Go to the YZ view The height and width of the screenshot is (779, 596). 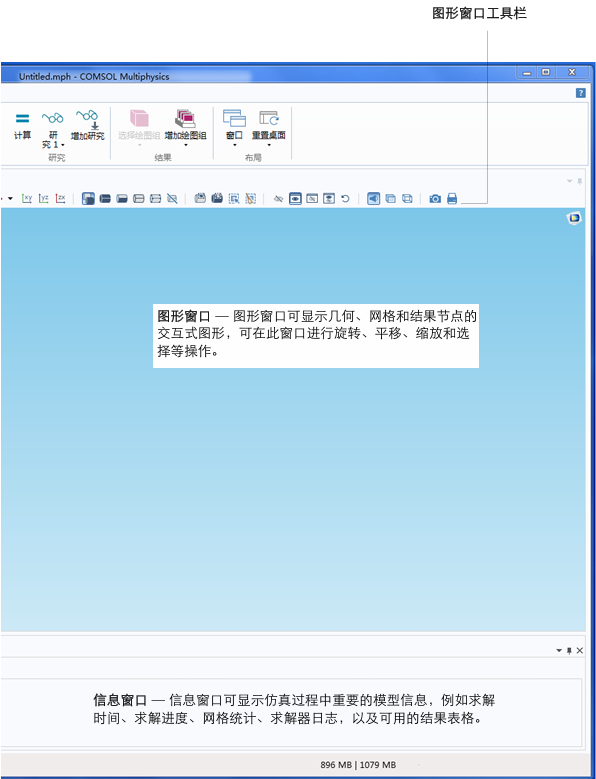pyautogui.click(x=44, y=199)
